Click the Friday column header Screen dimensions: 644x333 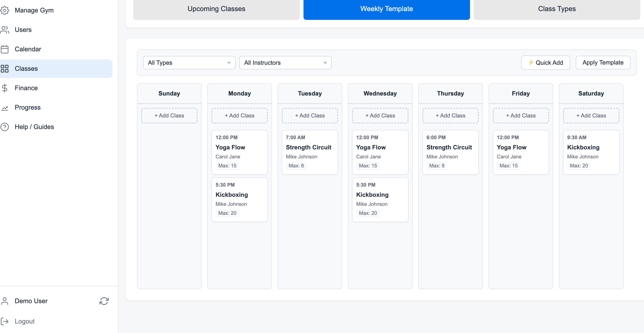point(521,93)
